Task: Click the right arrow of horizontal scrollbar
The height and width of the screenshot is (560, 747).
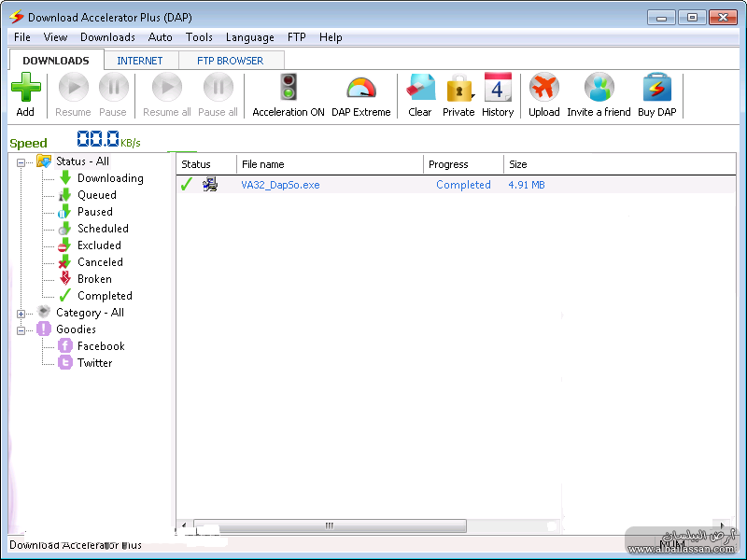Action: pos(722,525)
